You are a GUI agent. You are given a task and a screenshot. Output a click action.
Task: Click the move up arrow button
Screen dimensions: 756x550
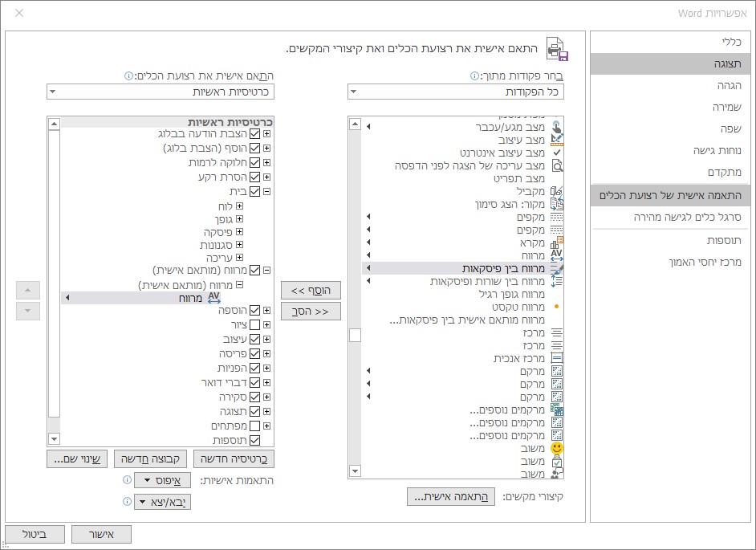28,291
